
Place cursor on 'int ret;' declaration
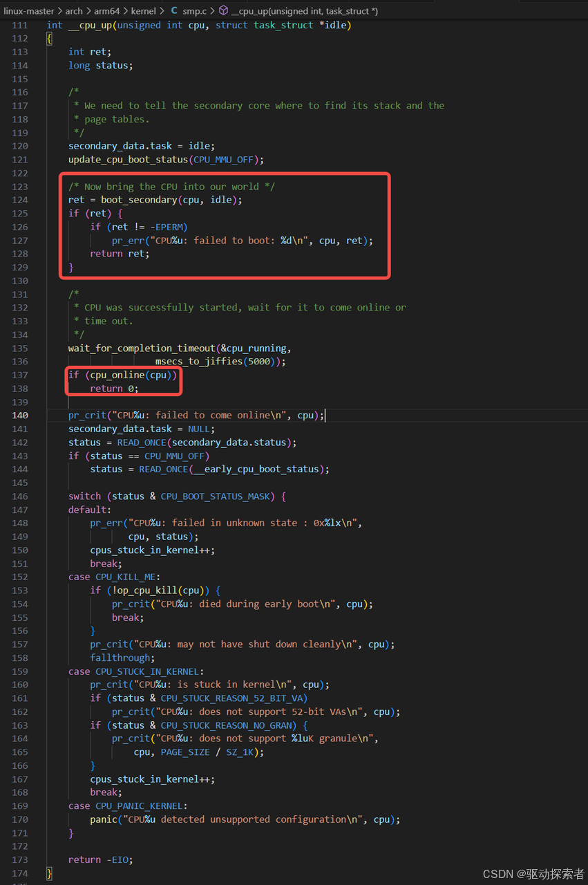(x=90, y=52)
